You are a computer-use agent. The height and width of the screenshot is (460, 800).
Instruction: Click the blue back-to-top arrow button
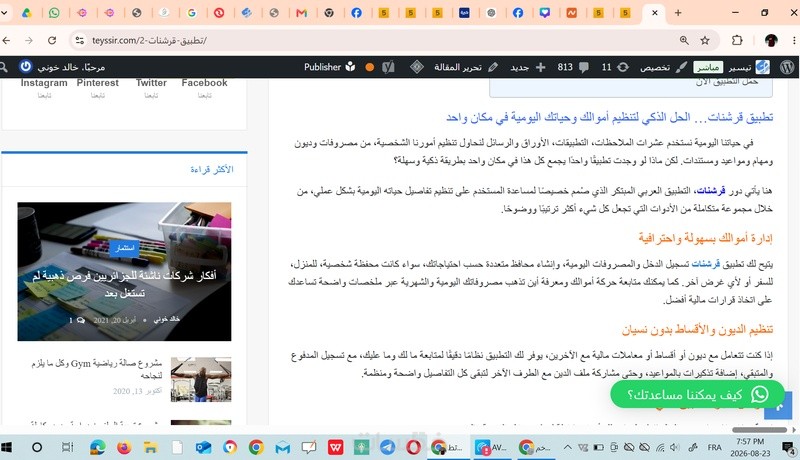click(x=779, y=406)
